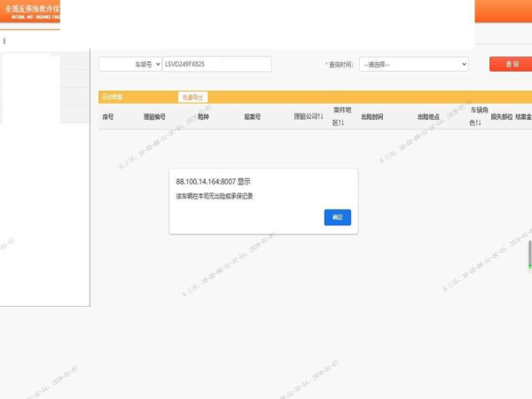Sort by 理赔公司 column arrows
The image size is (532, 399).
(309, 117)
